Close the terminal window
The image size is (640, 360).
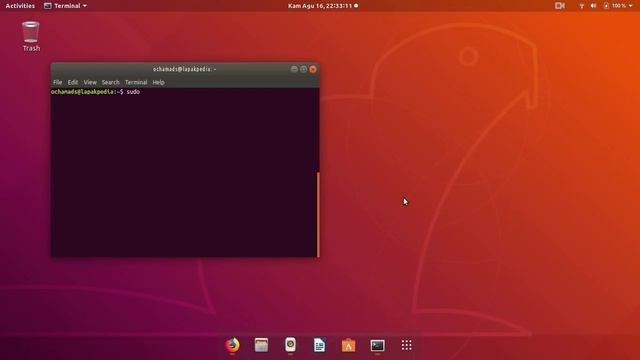coord(313,69)
